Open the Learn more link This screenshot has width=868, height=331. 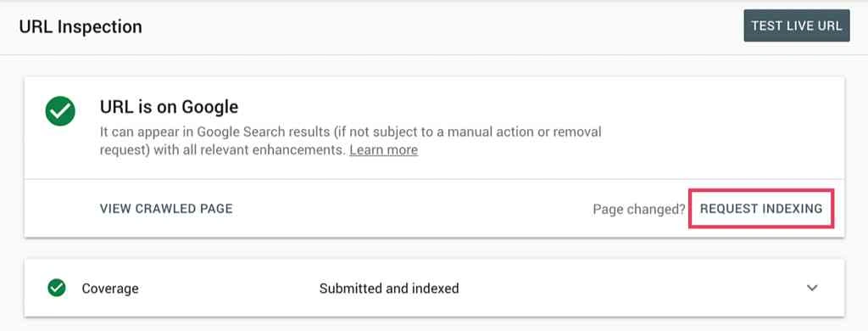pyautogui.click(x=384, y=149)
